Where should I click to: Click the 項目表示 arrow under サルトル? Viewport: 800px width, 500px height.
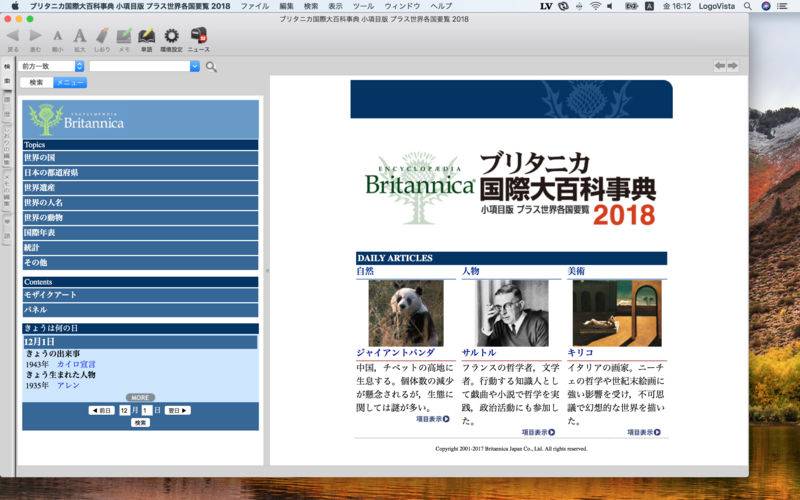click(x=552, y=432)
